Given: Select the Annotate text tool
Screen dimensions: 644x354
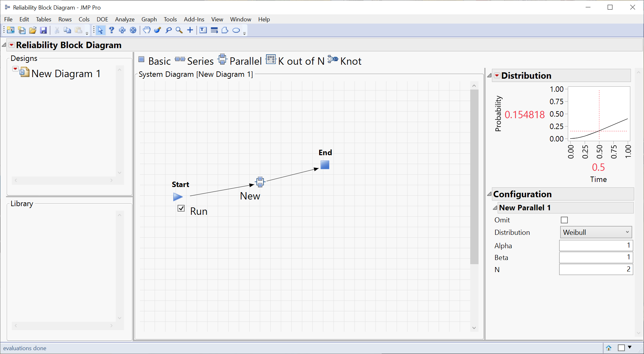Looking at the screenshot, I should click(203, 30).
